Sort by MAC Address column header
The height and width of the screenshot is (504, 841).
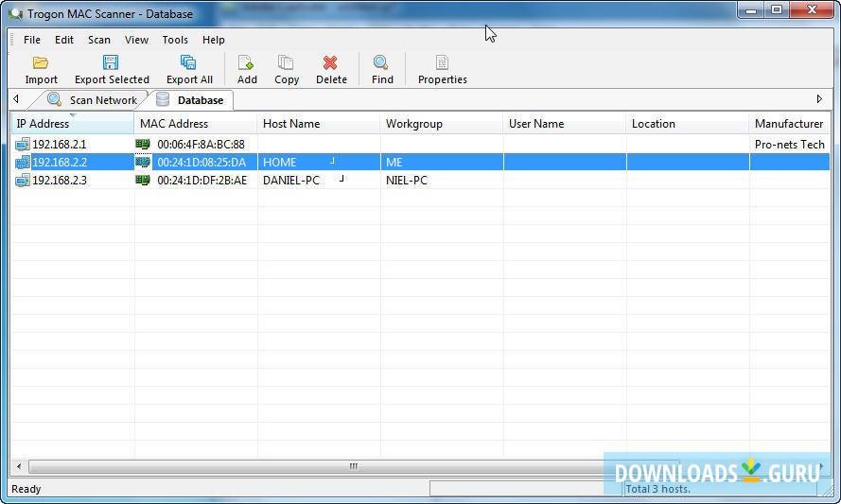pyautogui.click(x=196, y=123)
